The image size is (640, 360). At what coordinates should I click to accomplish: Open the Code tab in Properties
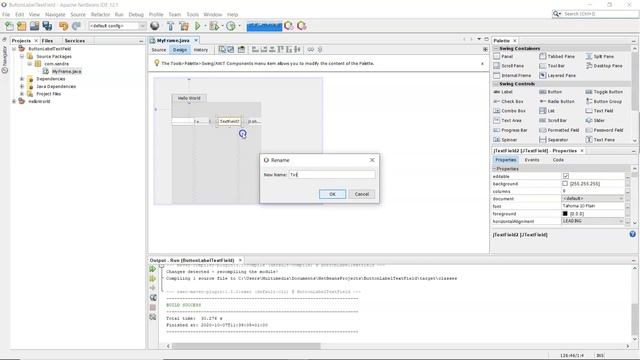click(x=558, y=160)
